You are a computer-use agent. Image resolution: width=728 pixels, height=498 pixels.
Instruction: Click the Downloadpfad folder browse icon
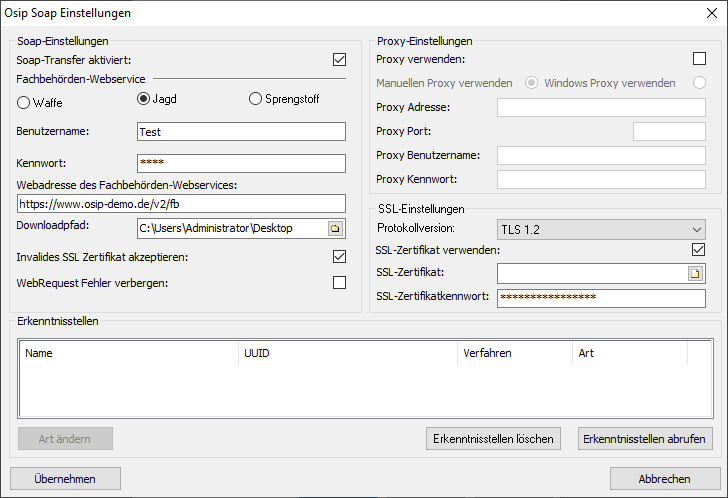[335, 229]
